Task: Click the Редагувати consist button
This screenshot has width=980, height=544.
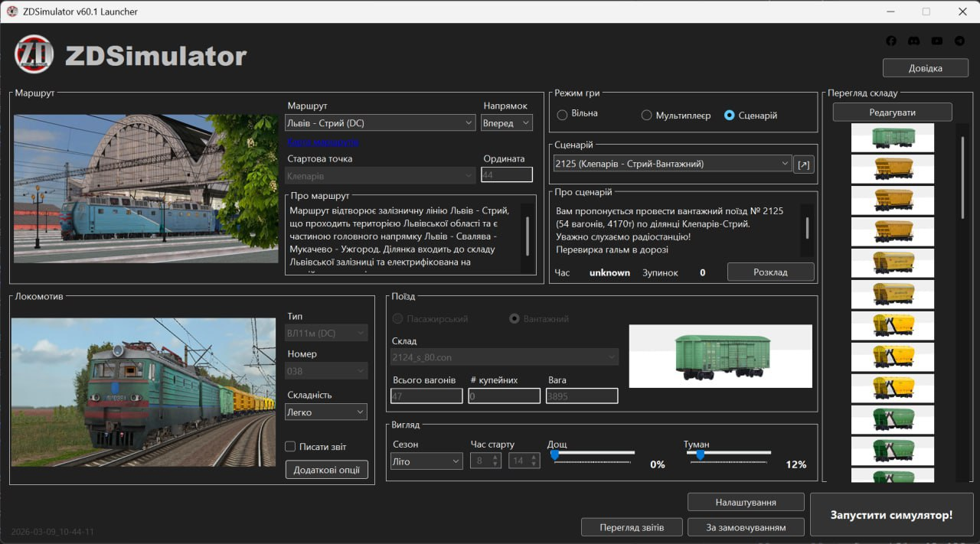Action: click(x=892, y=112)
